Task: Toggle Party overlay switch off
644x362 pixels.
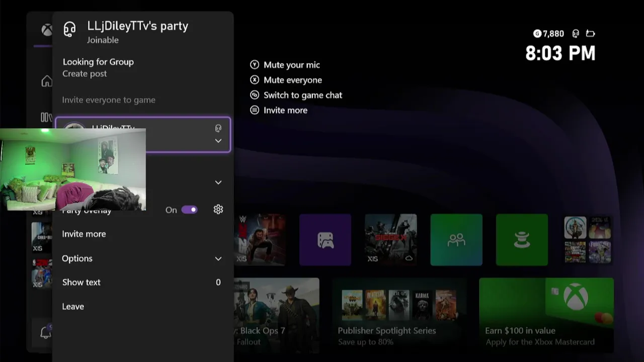Action: pos(189,210)
